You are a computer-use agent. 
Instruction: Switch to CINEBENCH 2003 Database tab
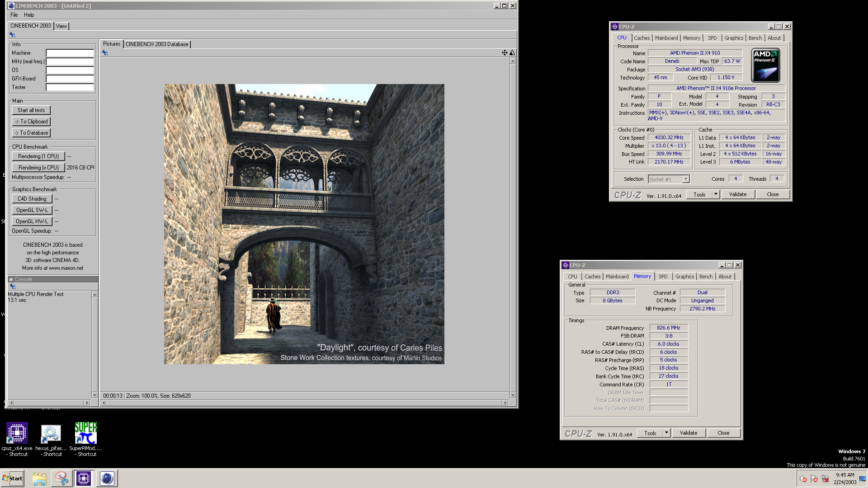(x=157, y=44)
